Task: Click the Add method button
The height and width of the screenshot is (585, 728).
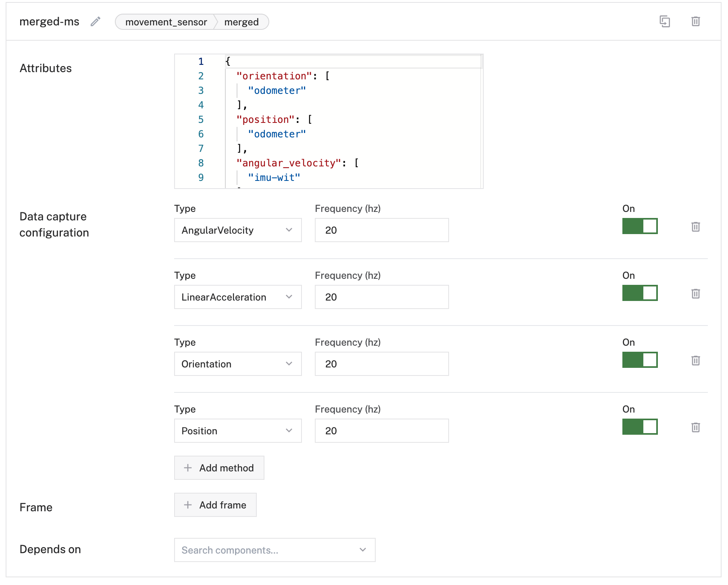Action: click(x=219, y=468)
